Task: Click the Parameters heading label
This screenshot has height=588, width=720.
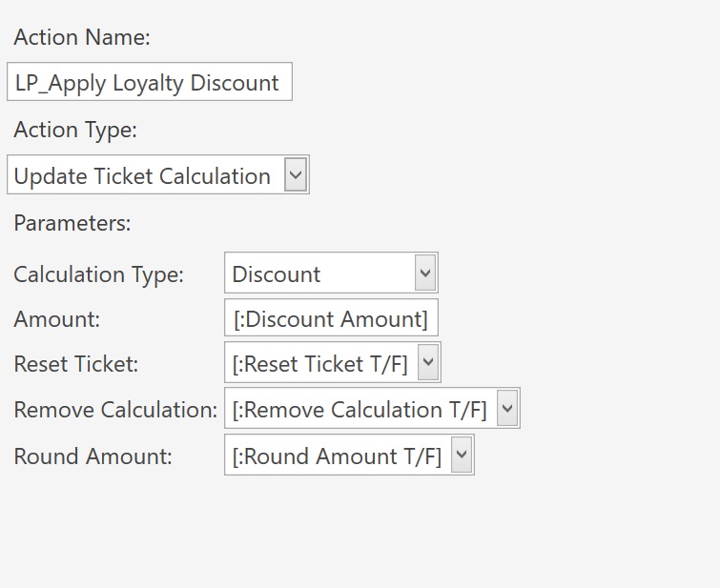Action: tap(72, 223)
